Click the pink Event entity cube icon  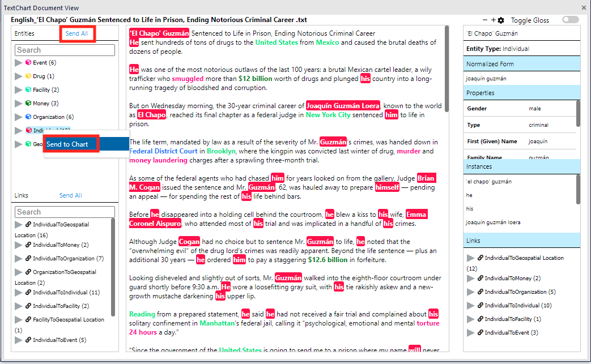[x=28, y=63]
